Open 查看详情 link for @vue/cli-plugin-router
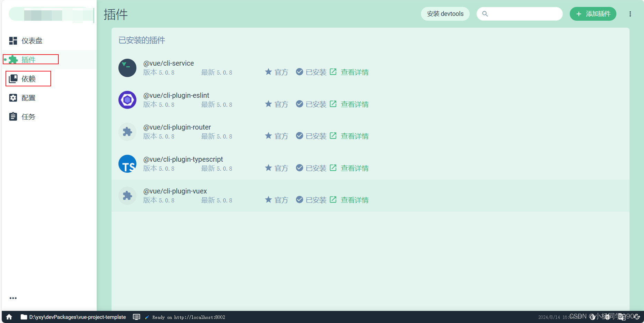The width and height of the screenshot is (644, 323). click(x=354, y=136)
